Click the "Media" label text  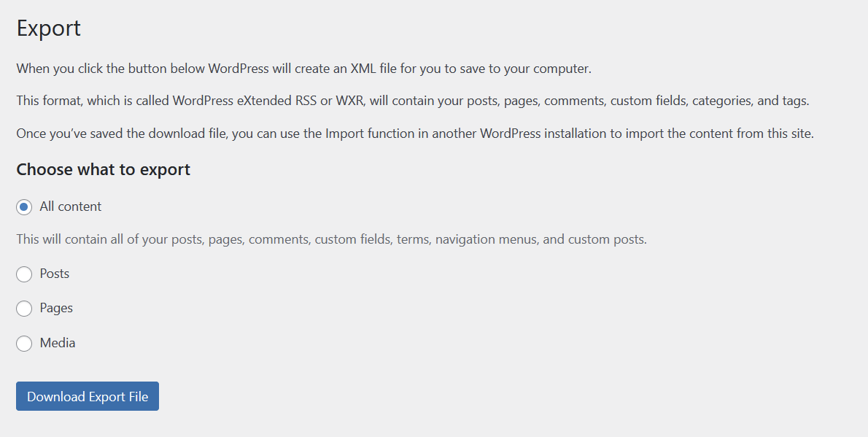57,343
